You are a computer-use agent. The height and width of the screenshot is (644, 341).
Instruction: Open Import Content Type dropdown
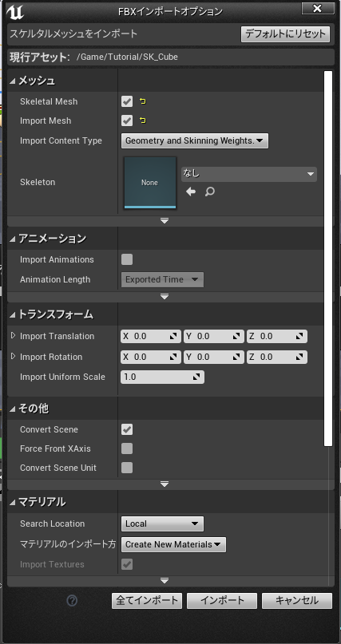point(195,141)
